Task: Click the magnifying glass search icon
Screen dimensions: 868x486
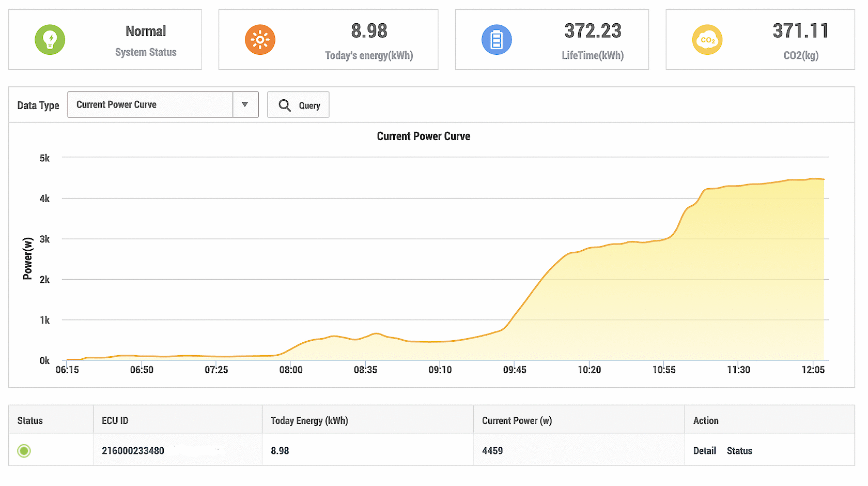Action: point(285,105)
